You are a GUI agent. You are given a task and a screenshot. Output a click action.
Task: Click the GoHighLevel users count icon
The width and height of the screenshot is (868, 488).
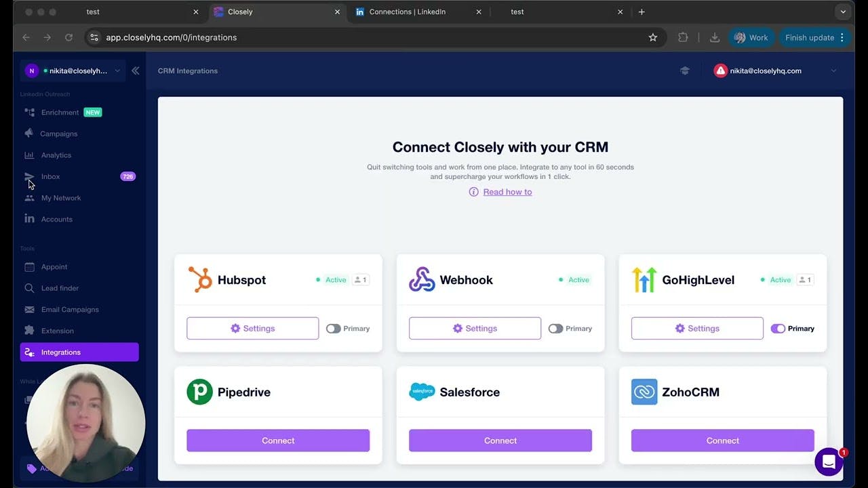click(805, 280)
